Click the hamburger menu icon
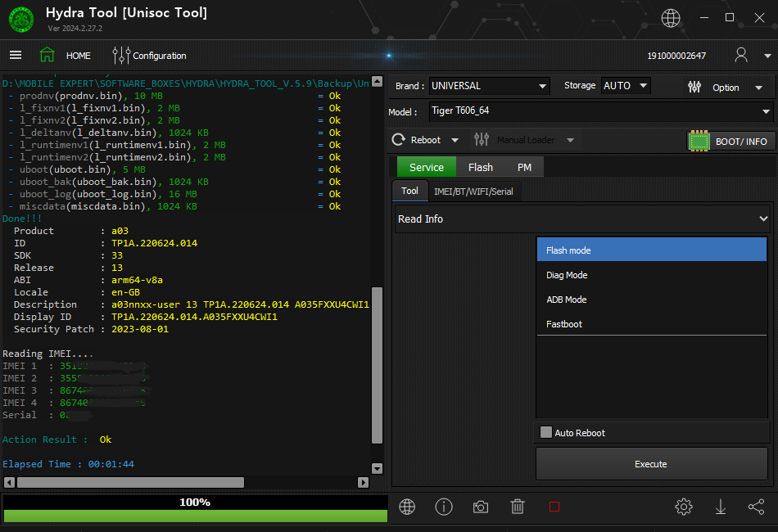Viewport: 778px width, 532px height. pyautogui.click(x=16, y=56)
